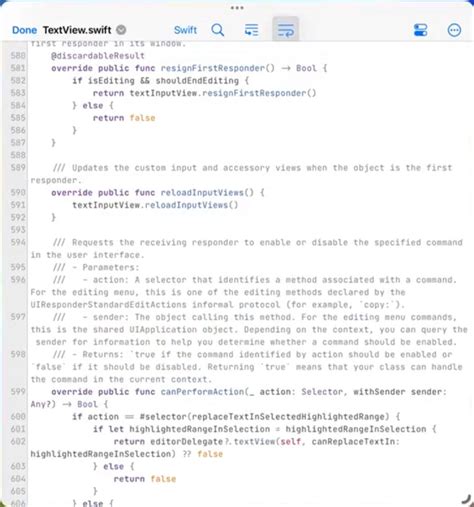Open the settings switches icon
This screenshot has height=507, width=474.
click(x=420, y=30)
